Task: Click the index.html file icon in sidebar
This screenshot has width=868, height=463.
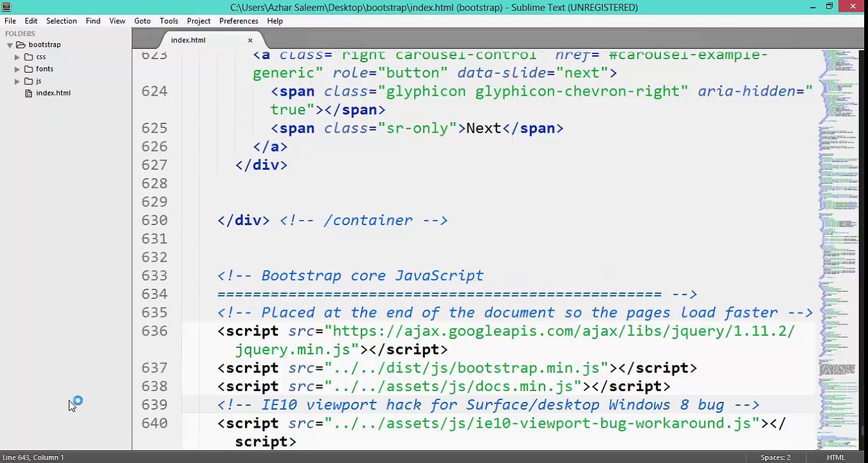Action: (x=28, y=94)
